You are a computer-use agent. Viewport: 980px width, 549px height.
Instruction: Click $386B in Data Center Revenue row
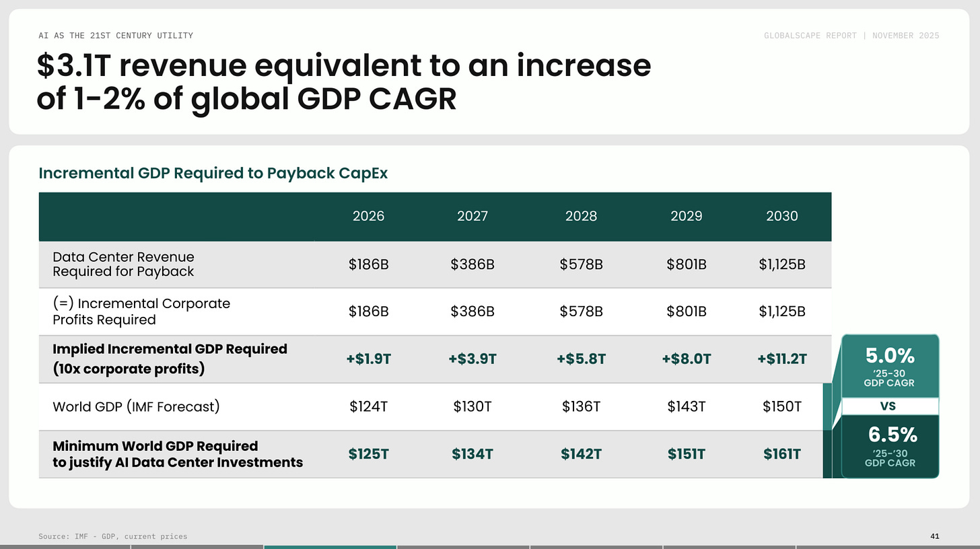coord(473,264)
